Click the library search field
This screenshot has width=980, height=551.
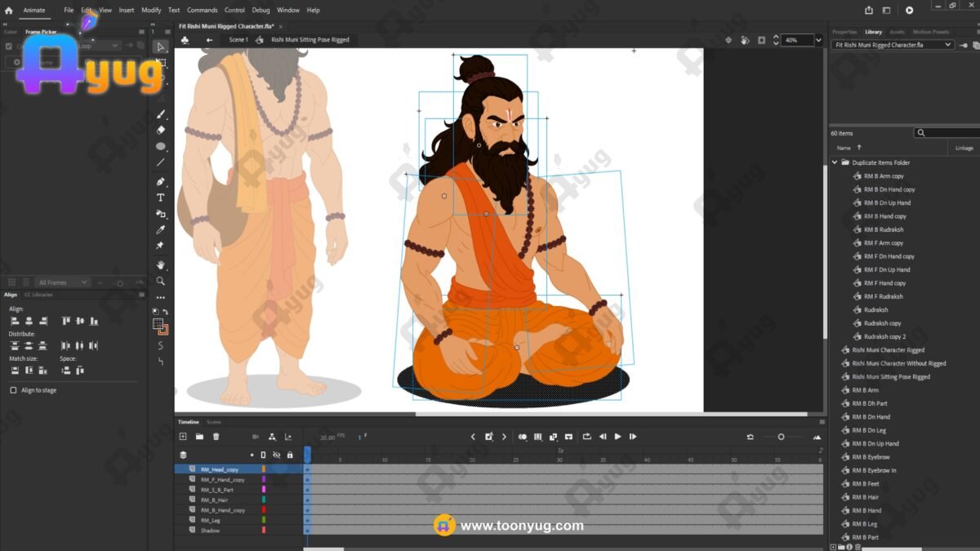951,133
